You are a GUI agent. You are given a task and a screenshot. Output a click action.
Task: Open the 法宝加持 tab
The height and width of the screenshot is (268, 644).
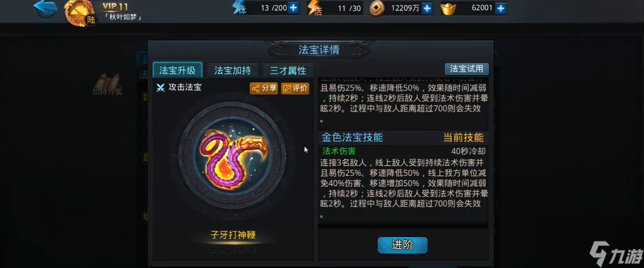pos(232,70)
